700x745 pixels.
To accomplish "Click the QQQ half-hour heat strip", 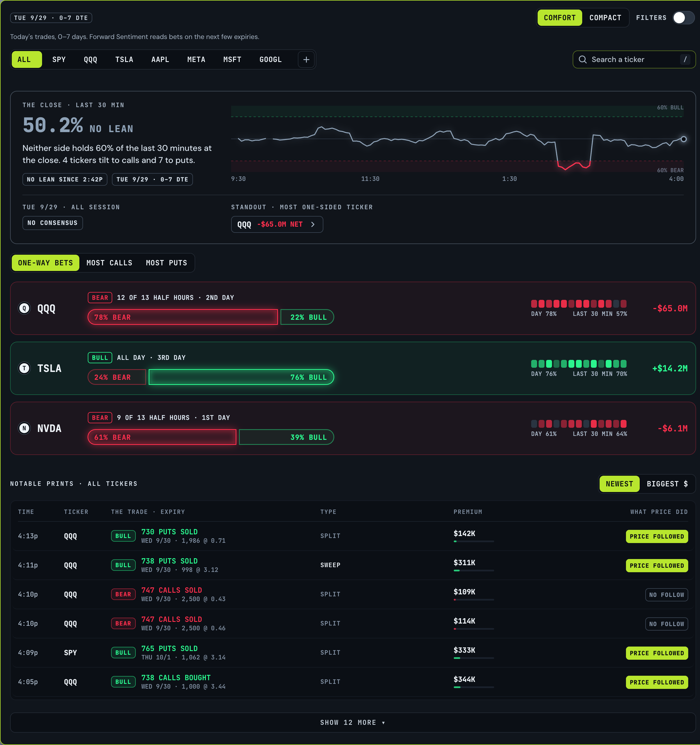I will 579,303.
